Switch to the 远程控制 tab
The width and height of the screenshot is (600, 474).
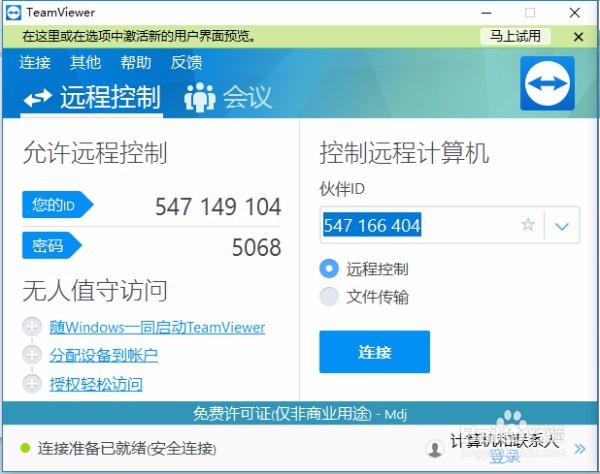pyautogui.click(x=92, y=98)
